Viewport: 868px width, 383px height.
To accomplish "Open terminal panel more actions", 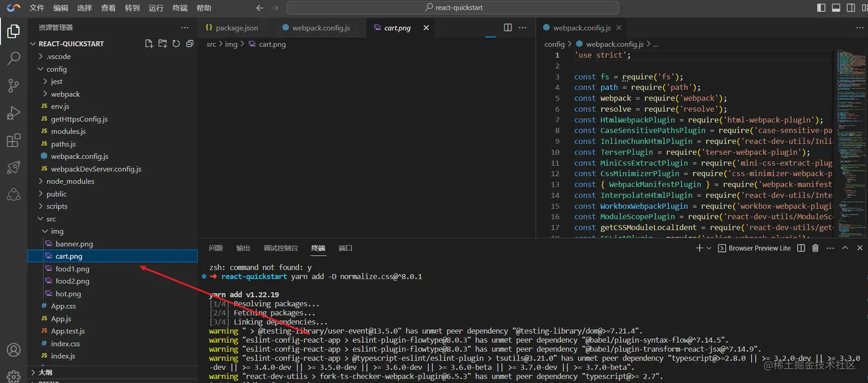I will pos(830,248).
